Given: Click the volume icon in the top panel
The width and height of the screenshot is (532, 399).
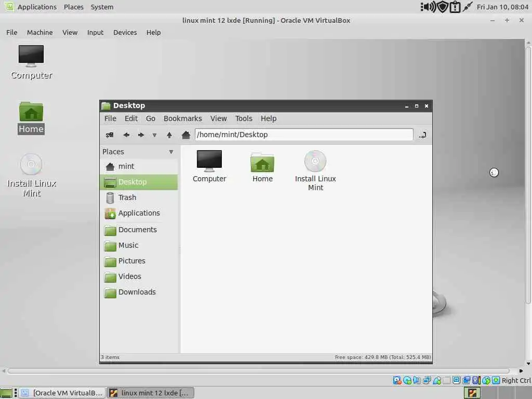Looking at the screenshot, I should 429,7.
